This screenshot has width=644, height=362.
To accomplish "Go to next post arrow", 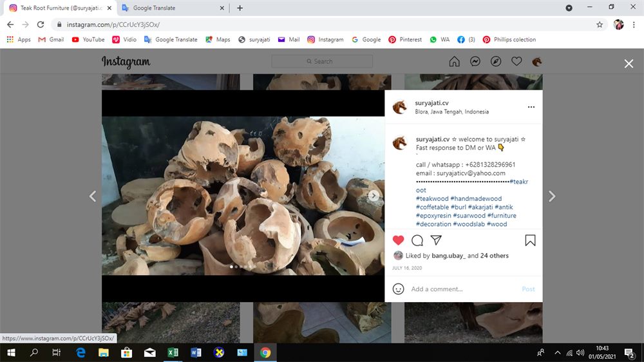I will (x=552, y=196).
